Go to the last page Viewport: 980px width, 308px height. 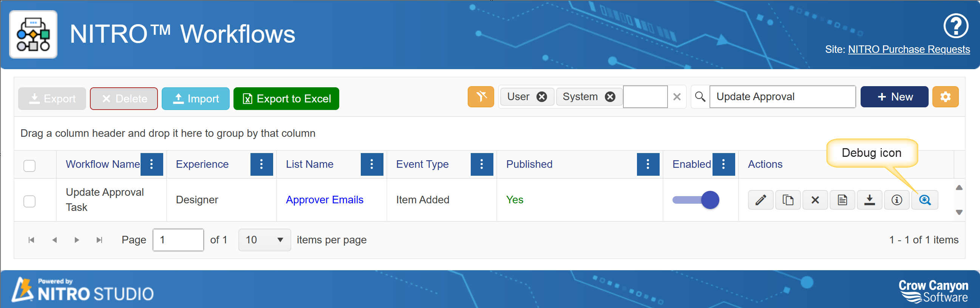click(99, 240)
